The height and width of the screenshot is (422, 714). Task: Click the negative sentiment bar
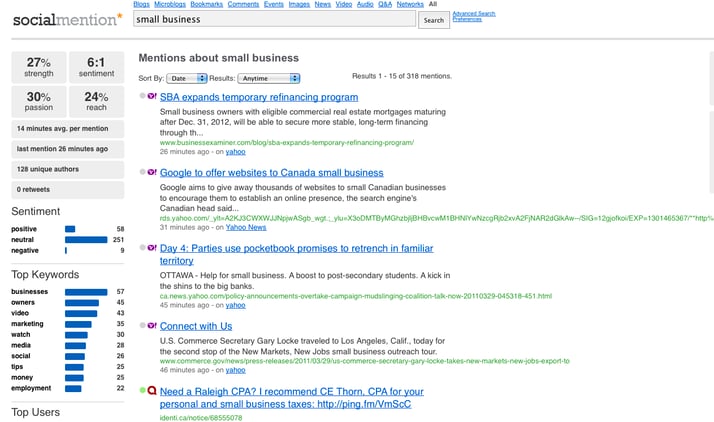tap(66, 250)
